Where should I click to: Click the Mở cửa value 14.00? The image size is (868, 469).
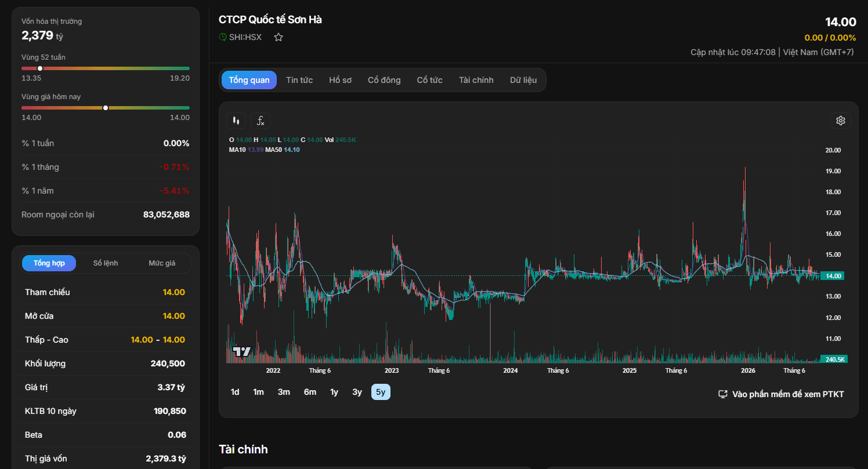tap(174, 316)
